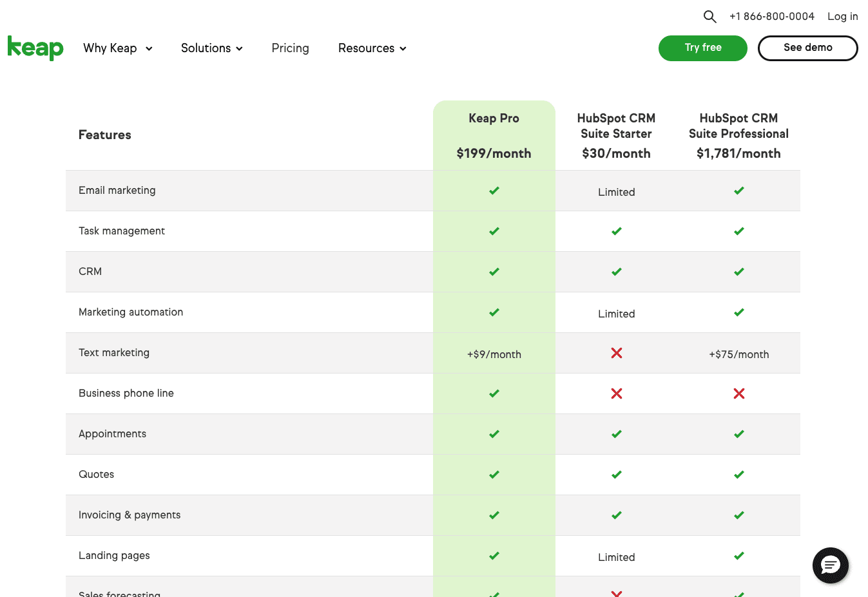
Task: Call the +1 866-800-0004 phone number
Action: pos(771,17)
